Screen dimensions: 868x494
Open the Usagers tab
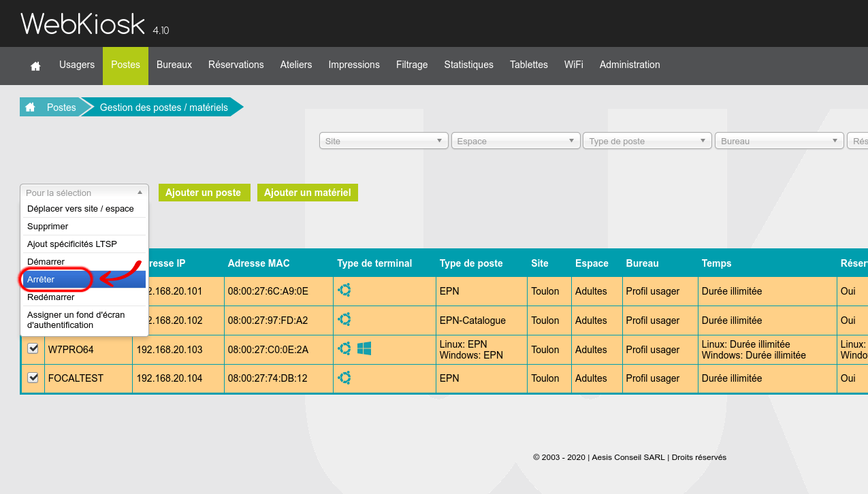[x=77, y=65]
